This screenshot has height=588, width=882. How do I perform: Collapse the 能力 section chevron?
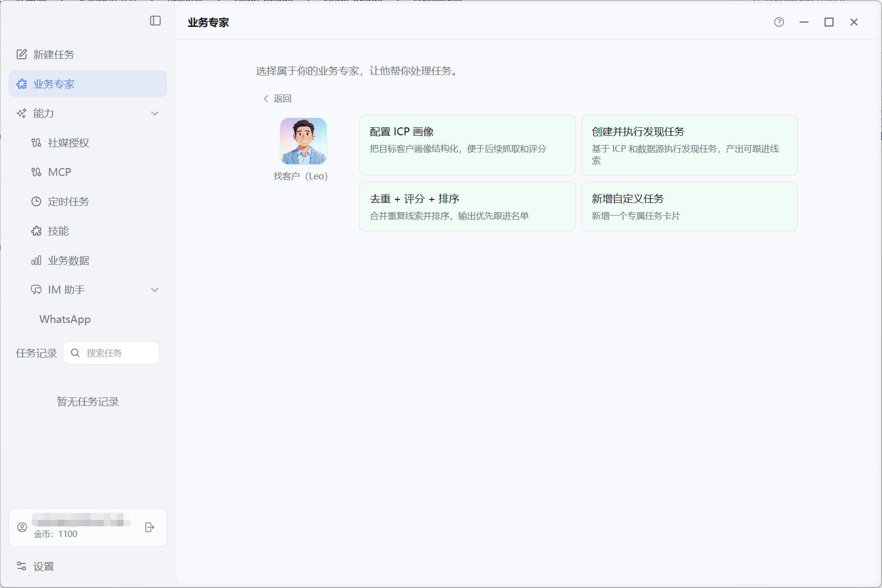[155, 113]
